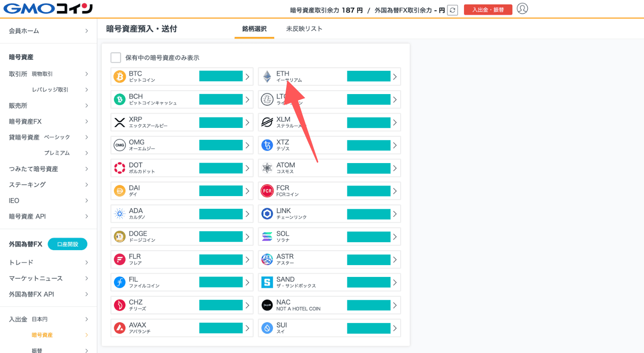This screenshot has width=644, height=353.
Task: Enable 保有中の暗号資産のみ表示 checkbox
Action: point(116,58)
